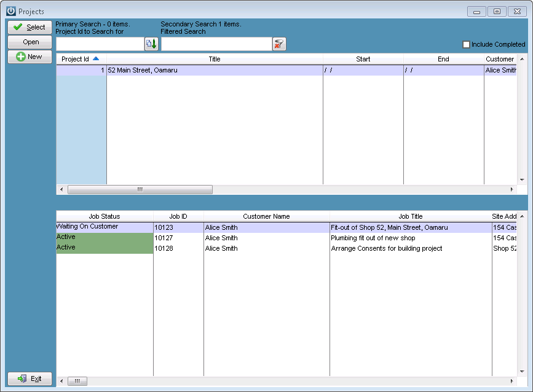
Task: Click the jobs grid scroll up arrow
Action: 522,216
